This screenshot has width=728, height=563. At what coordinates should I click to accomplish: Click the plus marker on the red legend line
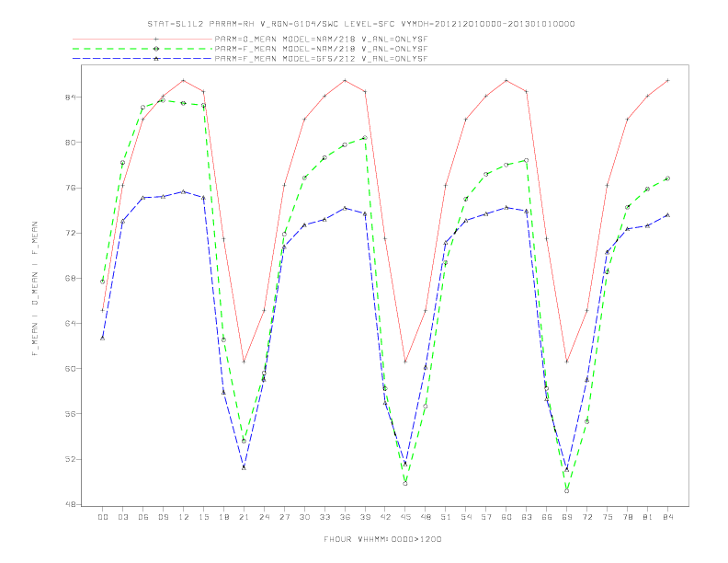pyautogui.click(x=156, y=39)
